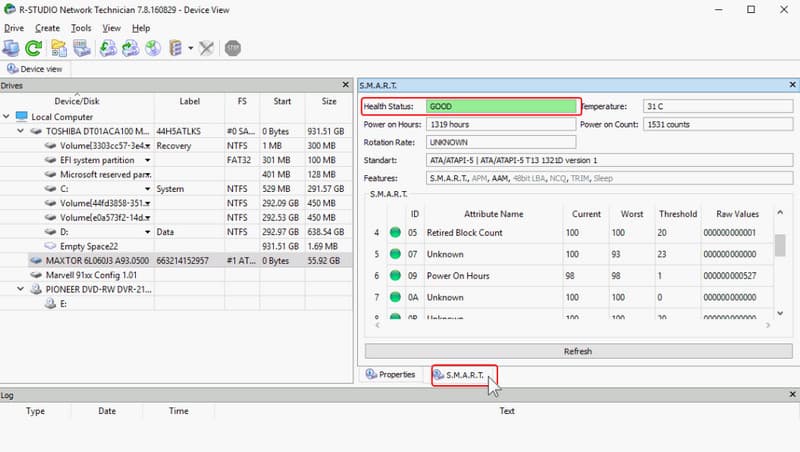Open the Tools menu

coord(81,28)
